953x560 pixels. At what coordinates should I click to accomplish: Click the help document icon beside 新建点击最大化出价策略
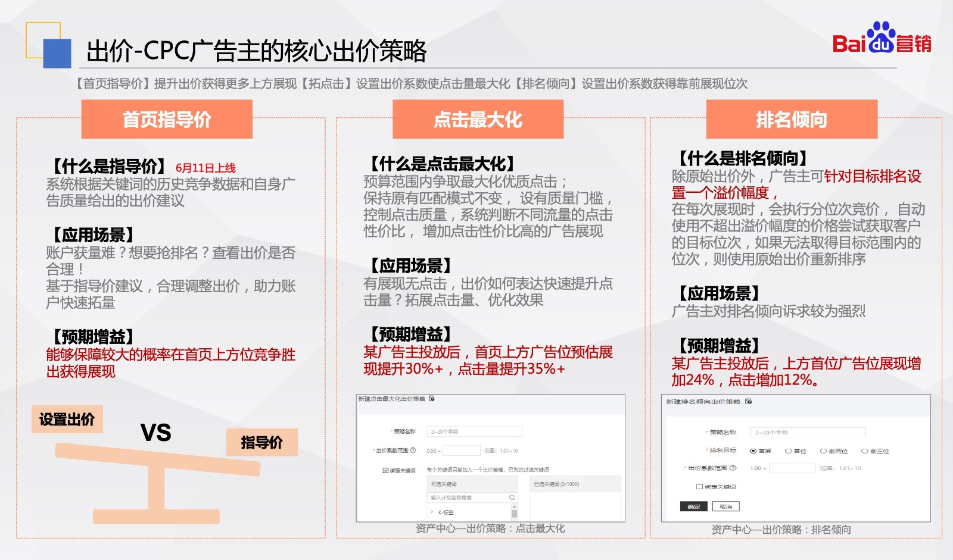432,399
